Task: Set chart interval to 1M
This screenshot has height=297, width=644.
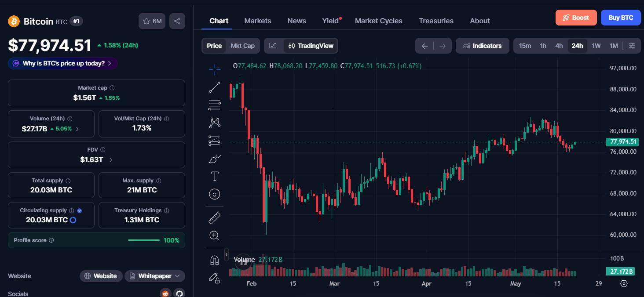Action: click(614, 46)
